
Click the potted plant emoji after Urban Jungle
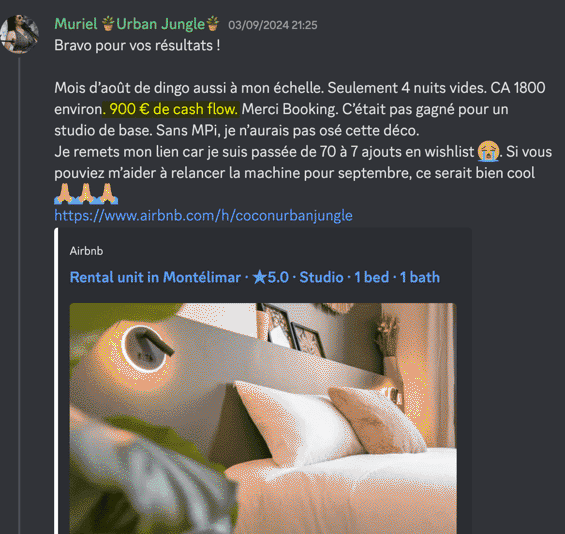tap(213, 23)
